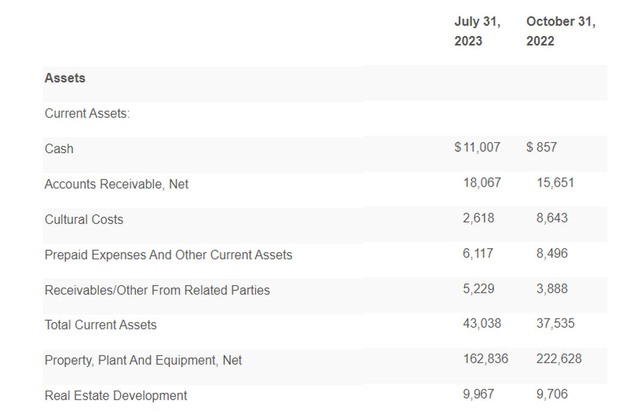Select the Total Current Assets label

click(100, 325)
